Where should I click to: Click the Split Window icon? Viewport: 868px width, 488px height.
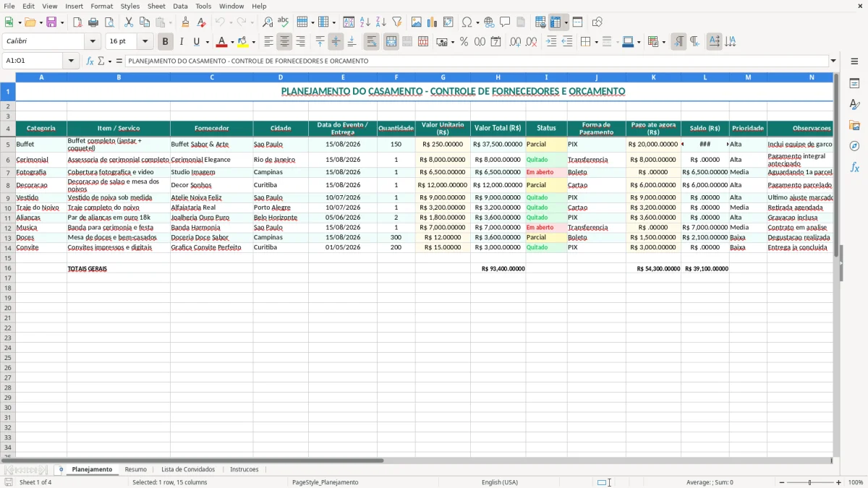(x=577, y=22)
